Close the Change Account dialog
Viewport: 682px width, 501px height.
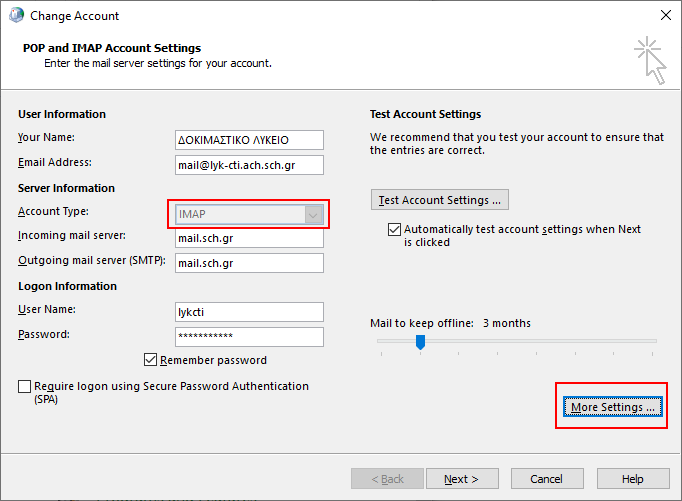click(x=665, y=16)
